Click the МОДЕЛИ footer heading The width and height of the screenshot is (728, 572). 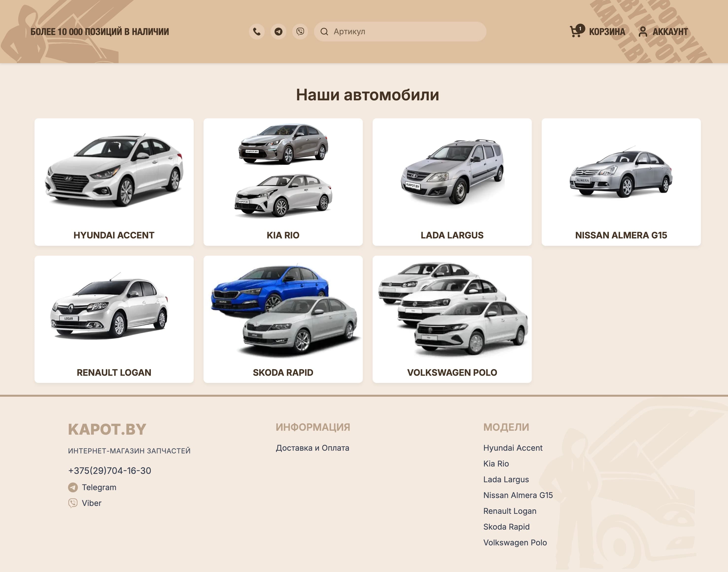pos(506,427)
